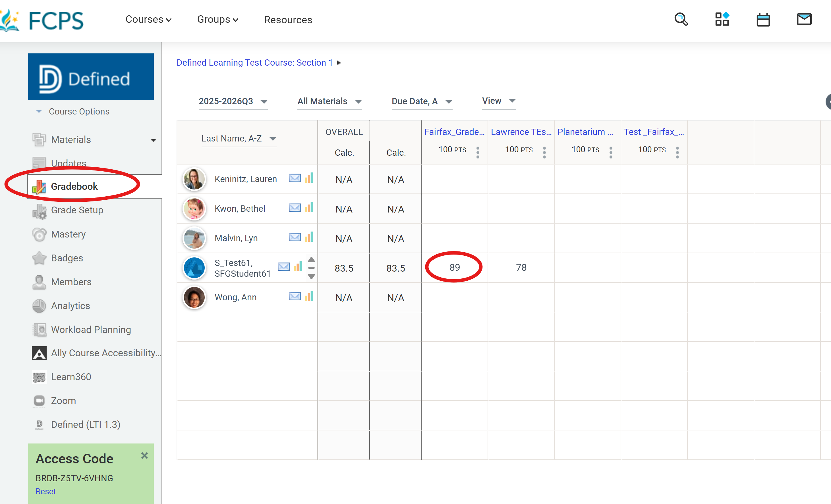
Task: Open Materials in the sidebar
Action: click(71, 139)
